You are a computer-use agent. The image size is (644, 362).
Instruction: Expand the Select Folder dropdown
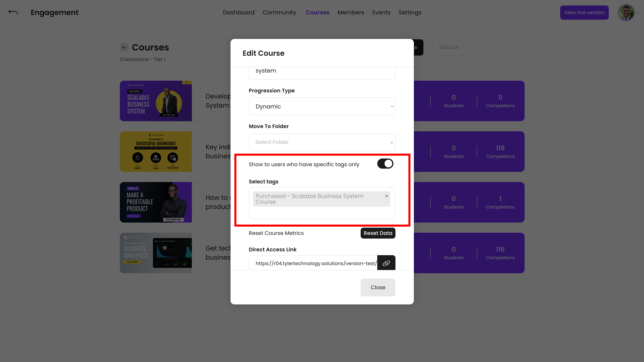coord(322,142)
